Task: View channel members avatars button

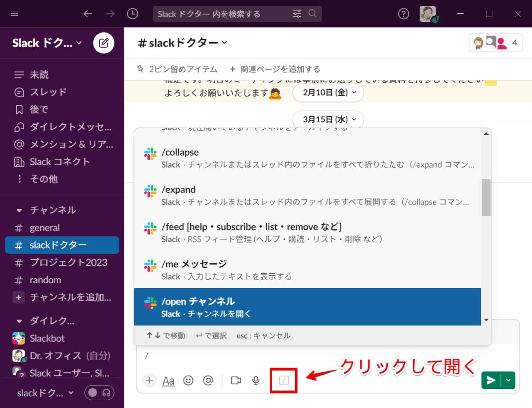Action: [495, 43]
